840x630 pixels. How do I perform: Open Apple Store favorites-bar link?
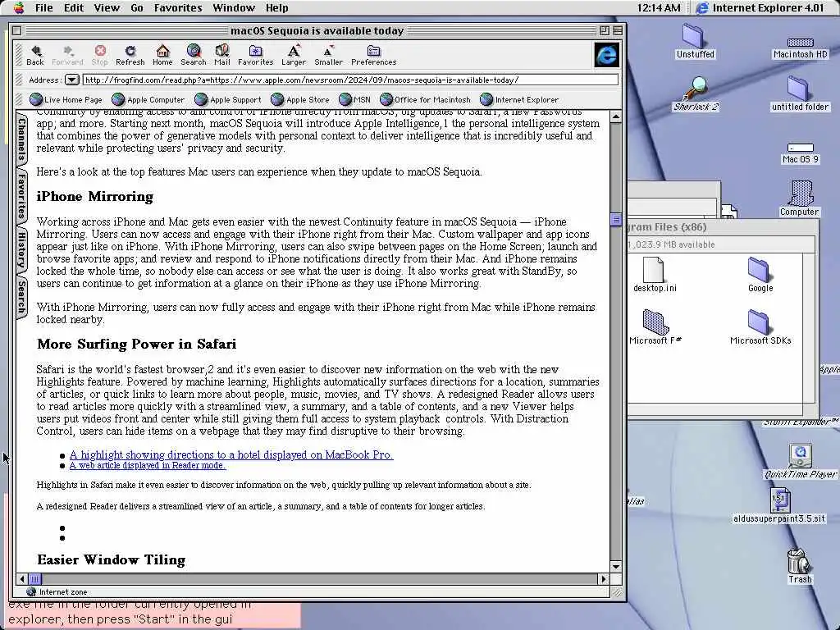(300, 99)
